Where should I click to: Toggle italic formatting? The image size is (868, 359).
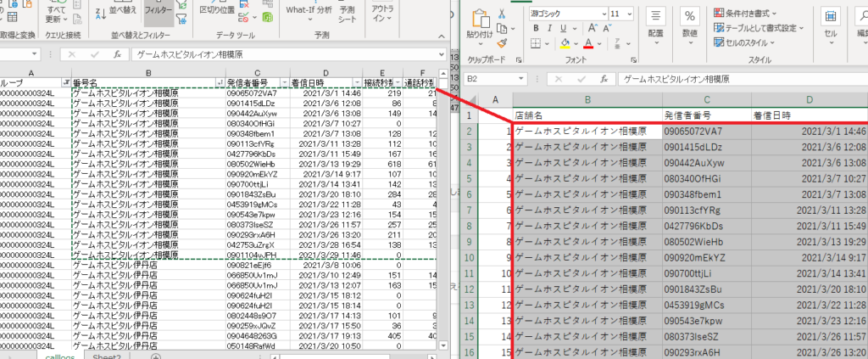pos(549,29)
